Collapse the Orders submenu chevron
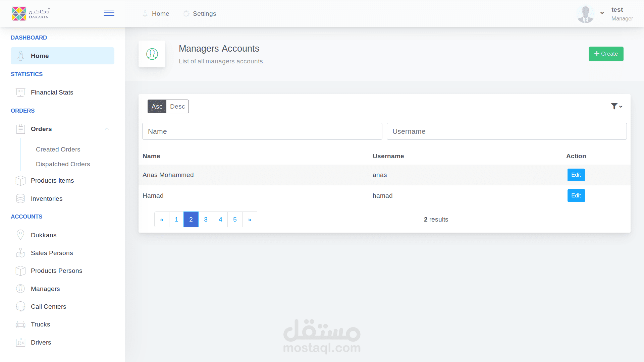 pyautogui.click(x=107, y=129)
